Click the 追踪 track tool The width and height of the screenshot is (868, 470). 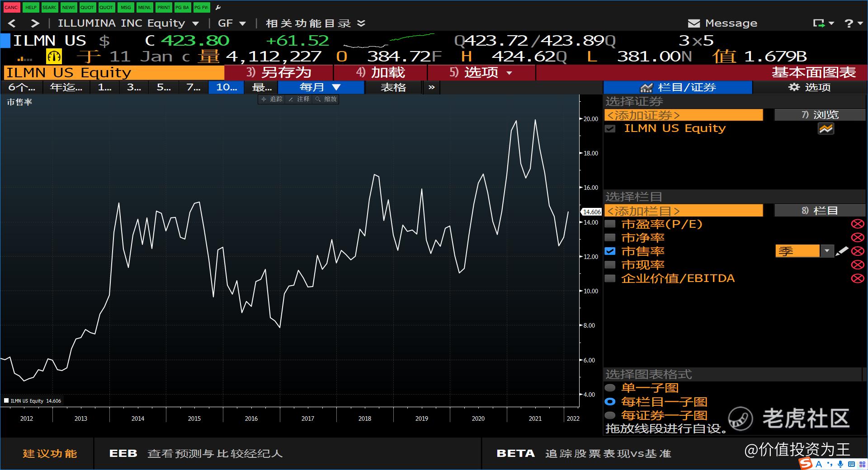pyautogui.click(x=272, y=99)
